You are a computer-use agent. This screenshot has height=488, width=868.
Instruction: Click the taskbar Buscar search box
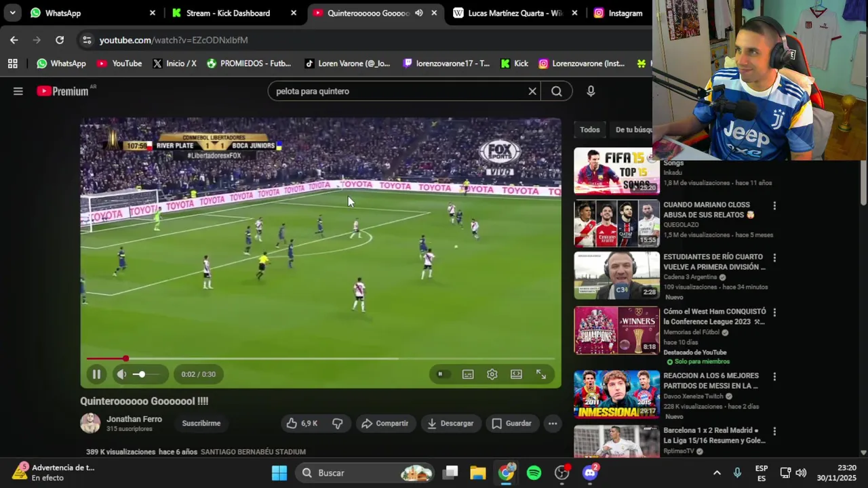click(x=366, y=472)
